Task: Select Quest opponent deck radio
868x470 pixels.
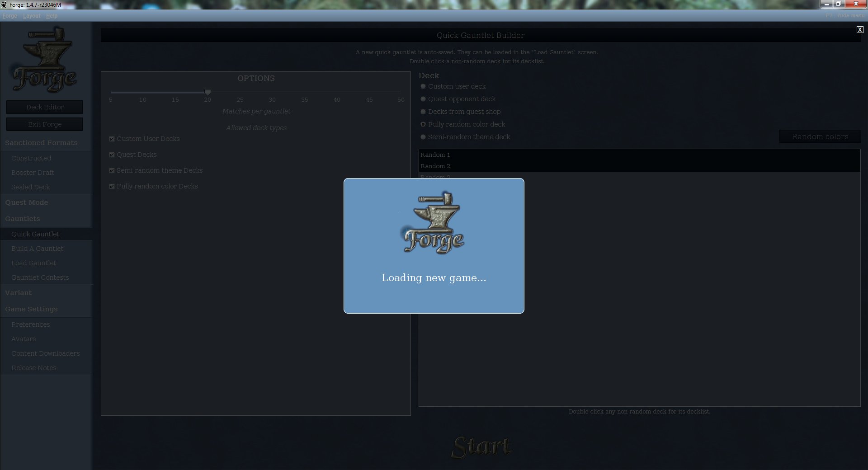Action: [x=423, y=99]
